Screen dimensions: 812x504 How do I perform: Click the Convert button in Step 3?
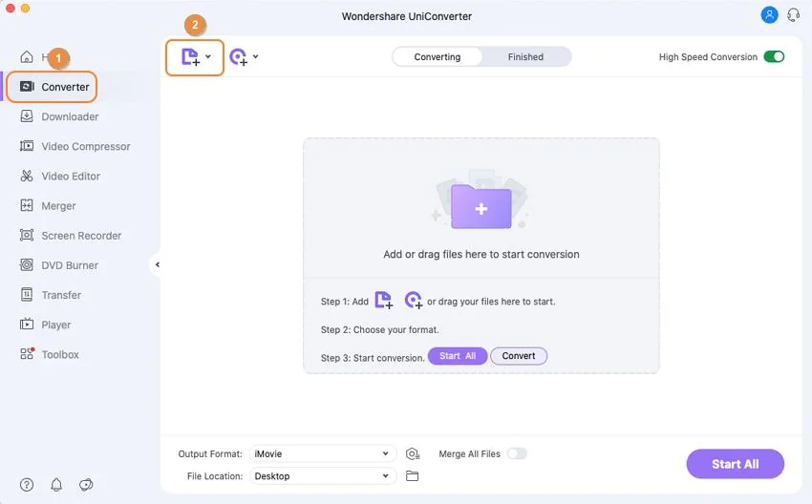pos(519,356)
